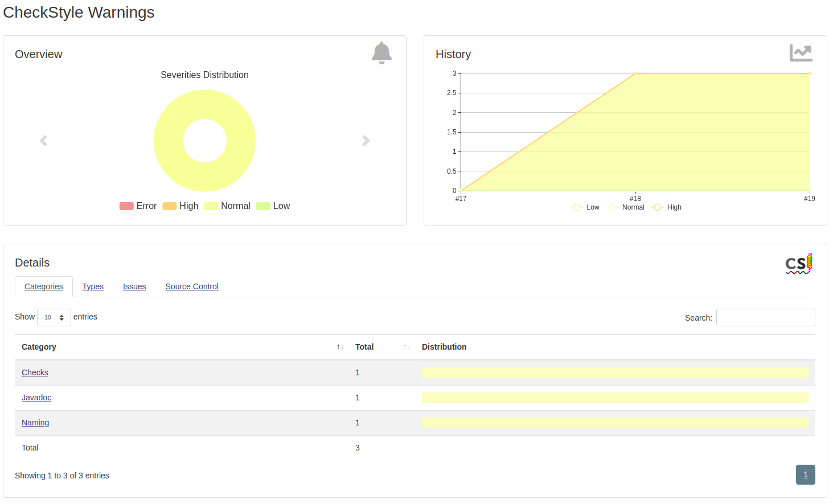Toggle the Low series in History legend
The width and height of the screenshot is (833, 504).
585,207
